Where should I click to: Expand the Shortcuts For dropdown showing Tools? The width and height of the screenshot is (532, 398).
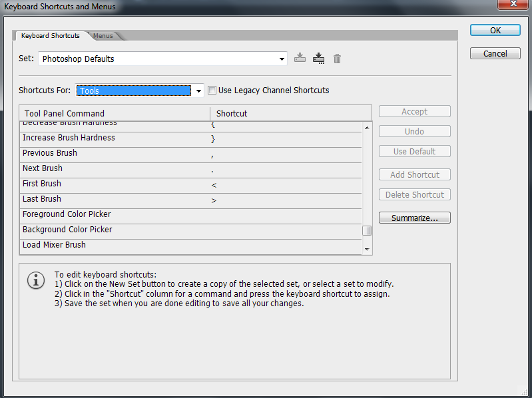pyautogui.click(x=140, y=91)
